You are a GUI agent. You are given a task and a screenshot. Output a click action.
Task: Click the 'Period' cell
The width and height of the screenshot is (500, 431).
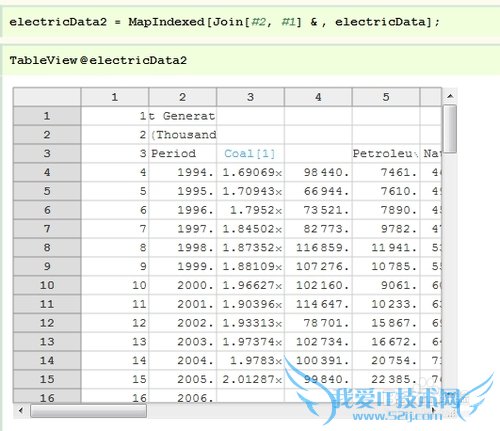[183, 154]
